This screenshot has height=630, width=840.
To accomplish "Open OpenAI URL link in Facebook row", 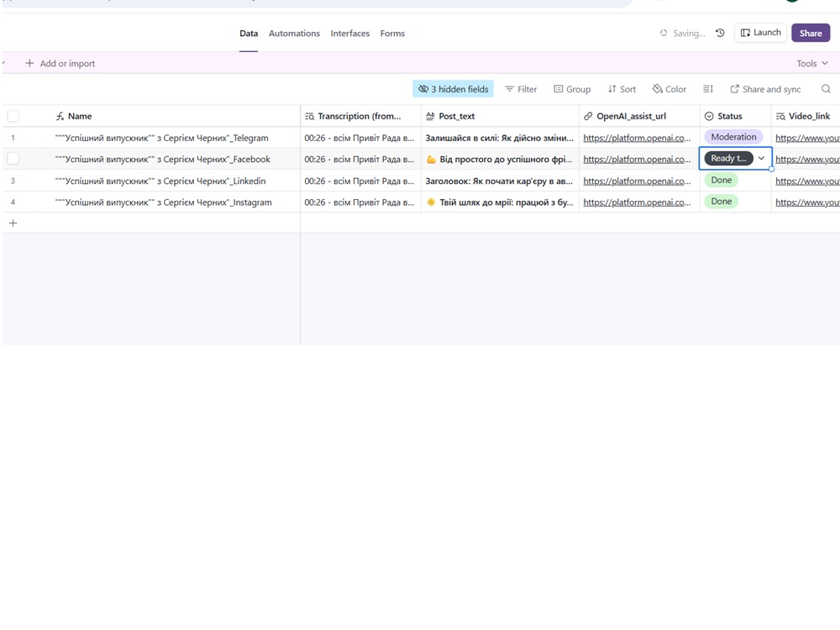I will tap(637, 159).
